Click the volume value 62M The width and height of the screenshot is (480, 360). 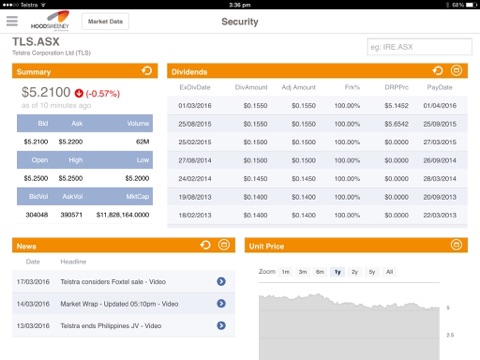pos(143,142)
